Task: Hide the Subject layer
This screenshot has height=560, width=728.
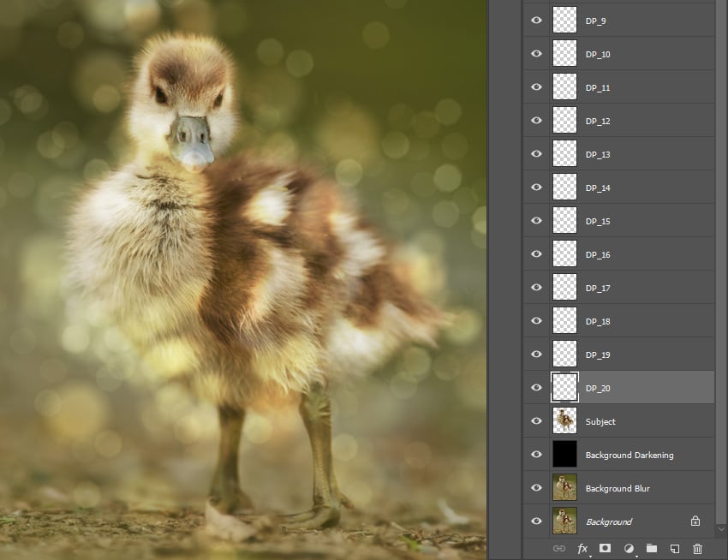Action: click(x=536, y=421)
